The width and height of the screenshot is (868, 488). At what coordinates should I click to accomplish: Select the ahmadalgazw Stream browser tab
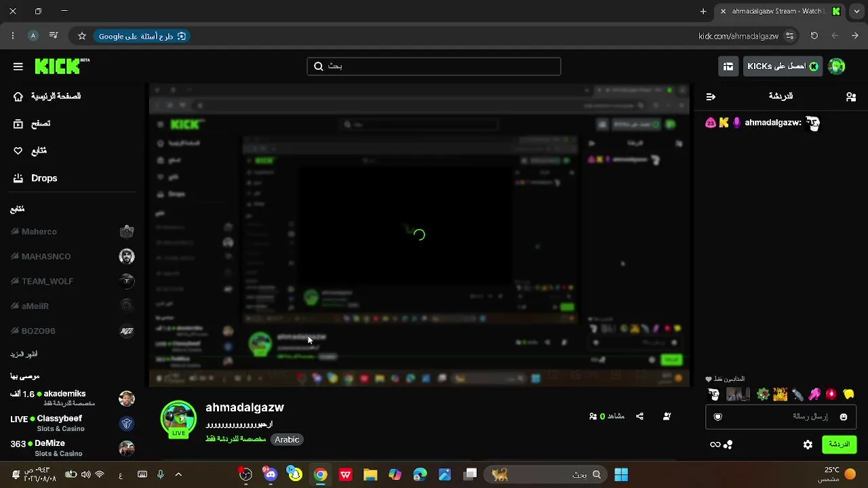tap(780, 12)
